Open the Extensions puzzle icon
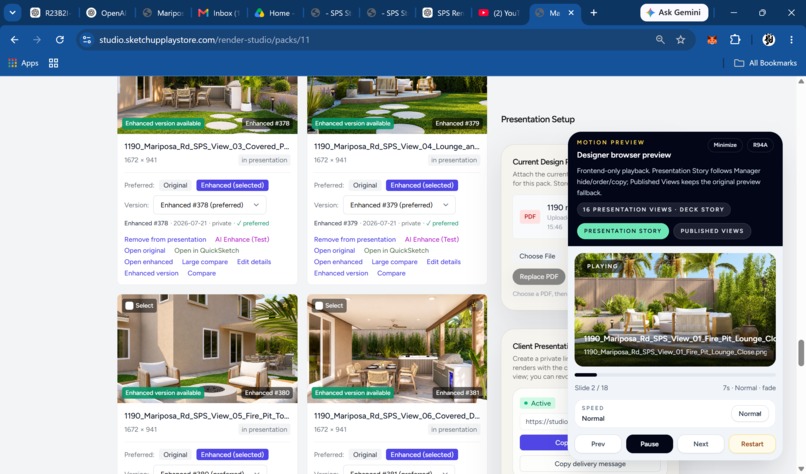This screenshot has width=806, height=474. point(735,40)
